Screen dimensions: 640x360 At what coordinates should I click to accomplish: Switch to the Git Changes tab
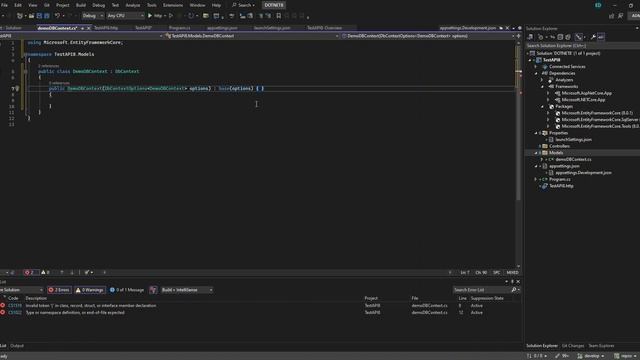coord(573,346)
